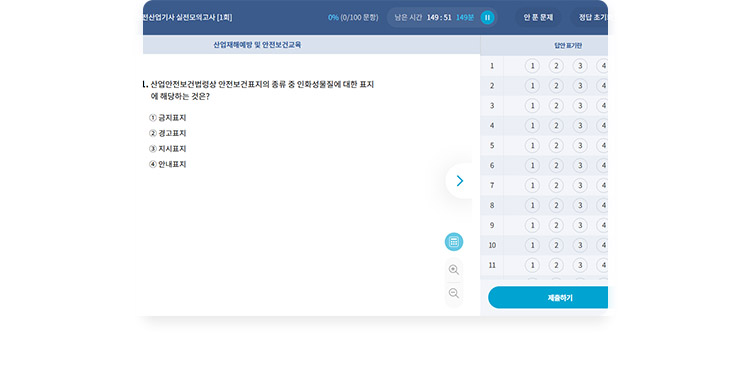Mark answer 1 for question 4
The image size is (750, 367).
tap(532, 126)
